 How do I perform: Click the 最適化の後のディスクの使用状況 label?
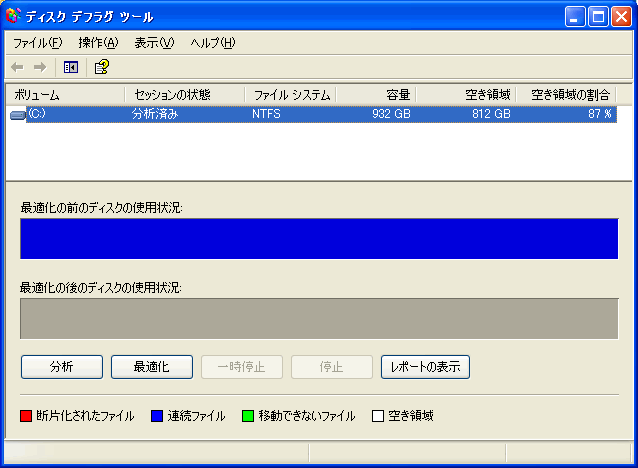click(101, 288)
